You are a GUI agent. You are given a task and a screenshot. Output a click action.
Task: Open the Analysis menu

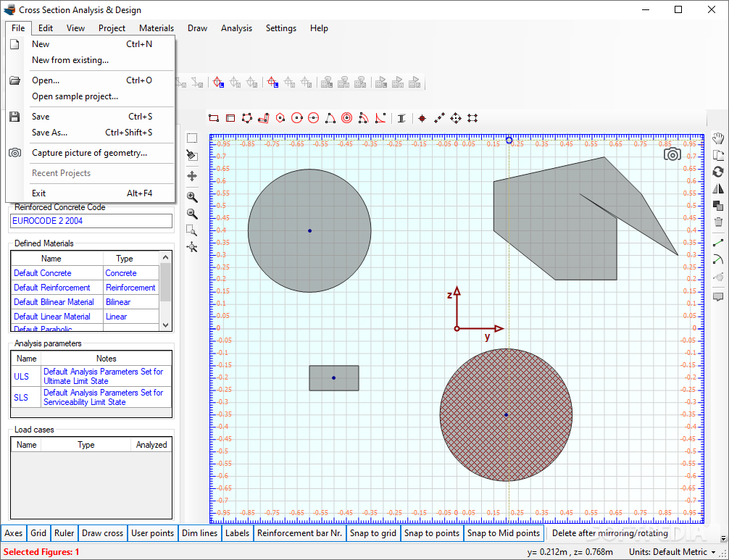[x=236, y=28]
